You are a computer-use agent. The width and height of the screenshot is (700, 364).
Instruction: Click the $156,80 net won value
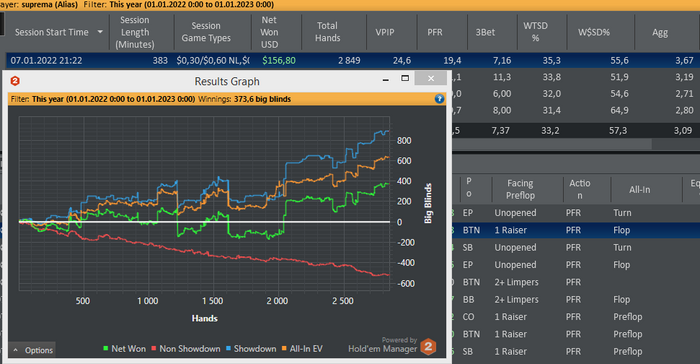click(279, 60)
